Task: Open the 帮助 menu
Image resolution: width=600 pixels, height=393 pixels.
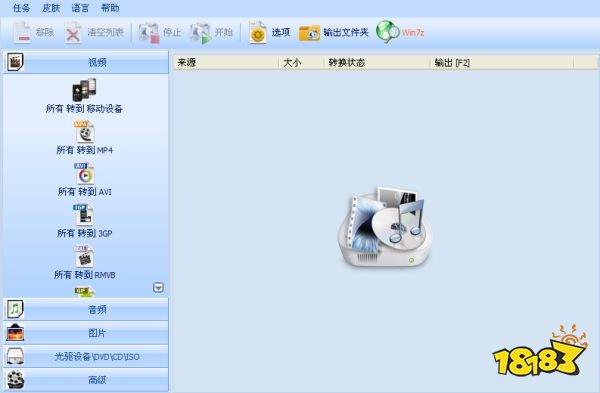Action: tap(110, 8)
